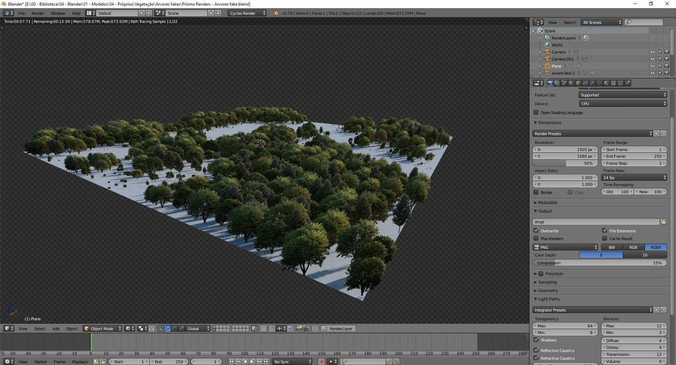The image size is (676, 365).
Task: Open the Cycles Render engine dropdown
Action: (x=247, y=13)
